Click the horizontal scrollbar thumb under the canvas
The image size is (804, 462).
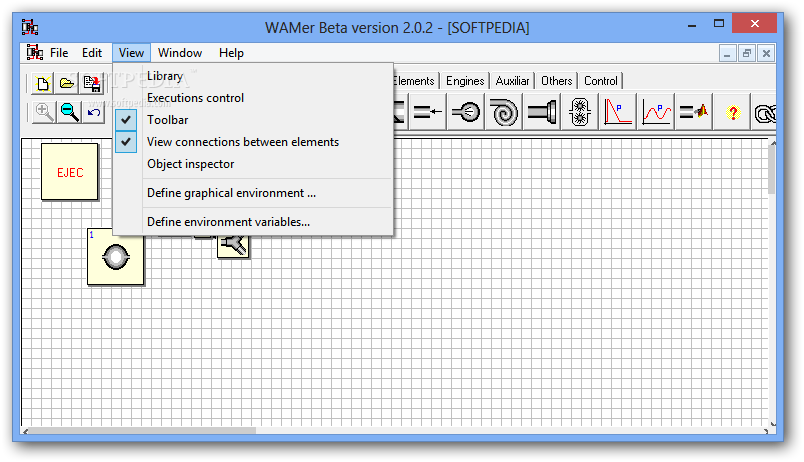click(x=143, y=431)
